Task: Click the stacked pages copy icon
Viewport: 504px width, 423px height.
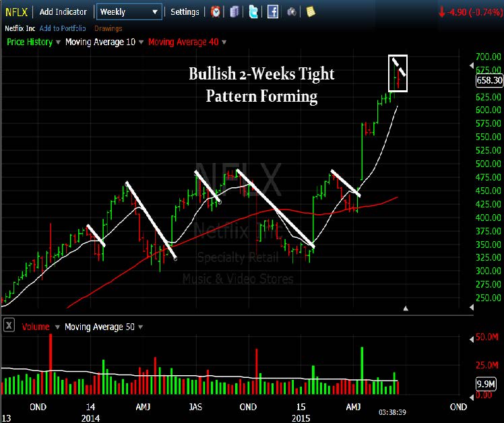Action: click(234, 12)
